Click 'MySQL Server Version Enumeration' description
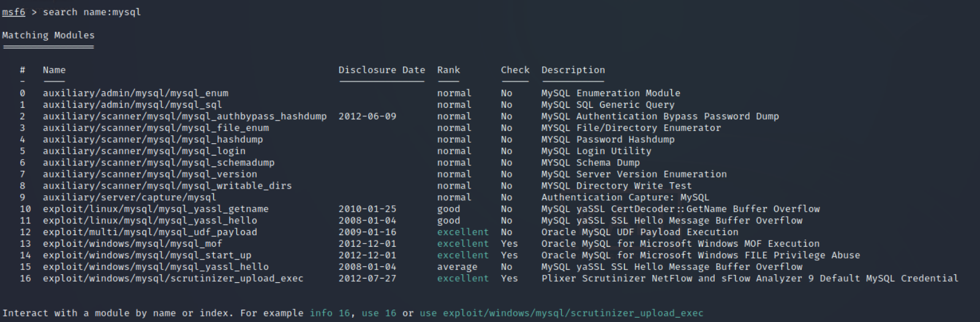Image resolution: width=980 pixels, height=322 pixels. click(634, 175)
